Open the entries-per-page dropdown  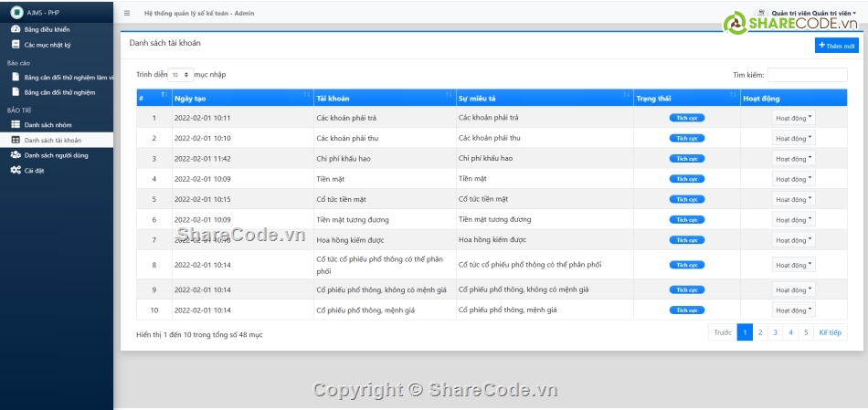click(181, 74)
